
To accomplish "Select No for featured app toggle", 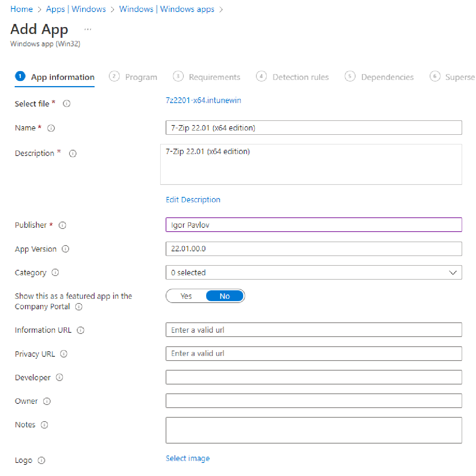I will tap(225, 296).
